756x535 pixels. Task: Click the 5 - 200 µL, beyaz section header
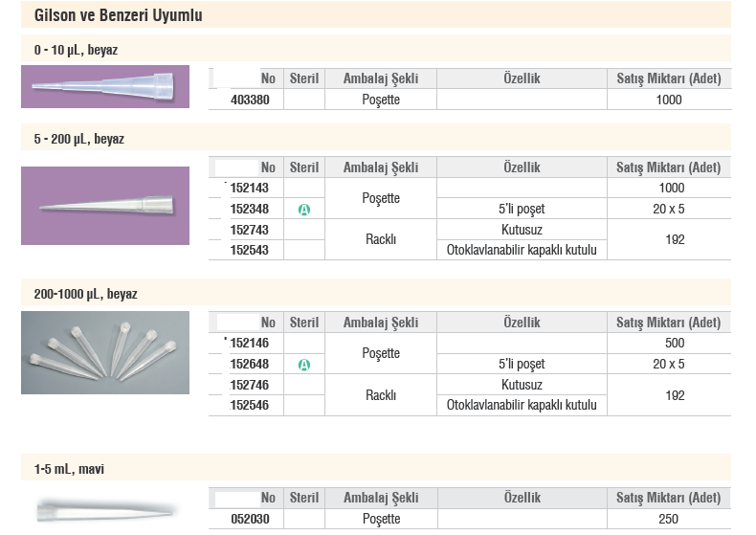[x=79, y=139]
